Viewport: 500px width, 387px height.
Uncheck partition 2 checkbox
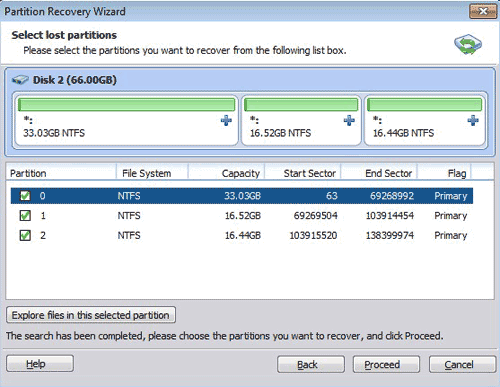(25, 236)
